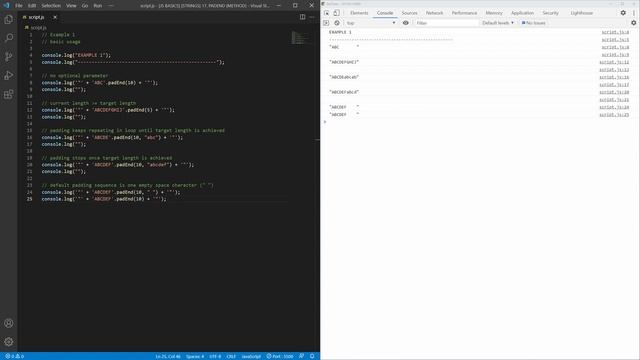Image resolution: width=640 pixels, height=360 pixels.
Task: Switch to the Application tab
Action: coord(522,13)
